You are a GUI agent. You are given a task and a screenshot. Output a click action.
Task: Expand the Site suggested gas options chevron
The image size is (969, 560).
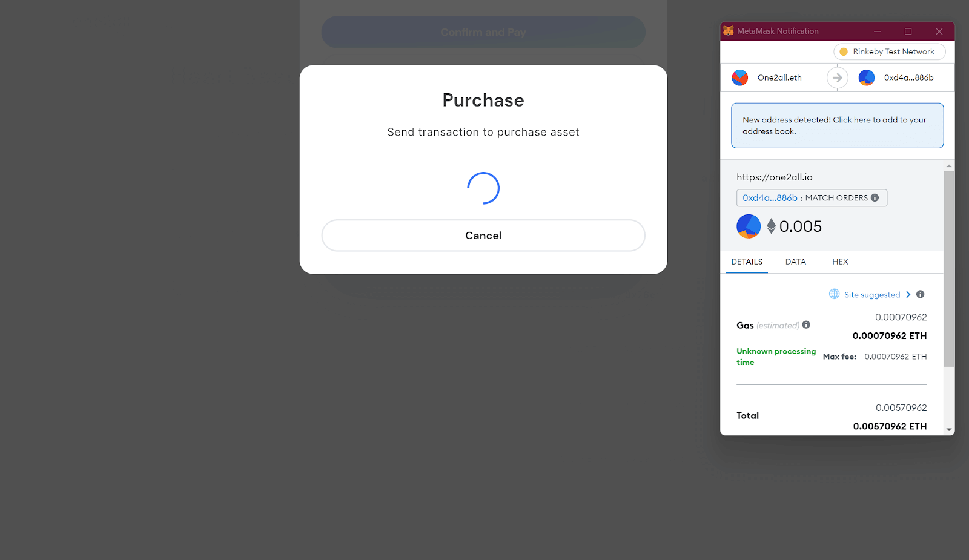[x=908, y=294]
